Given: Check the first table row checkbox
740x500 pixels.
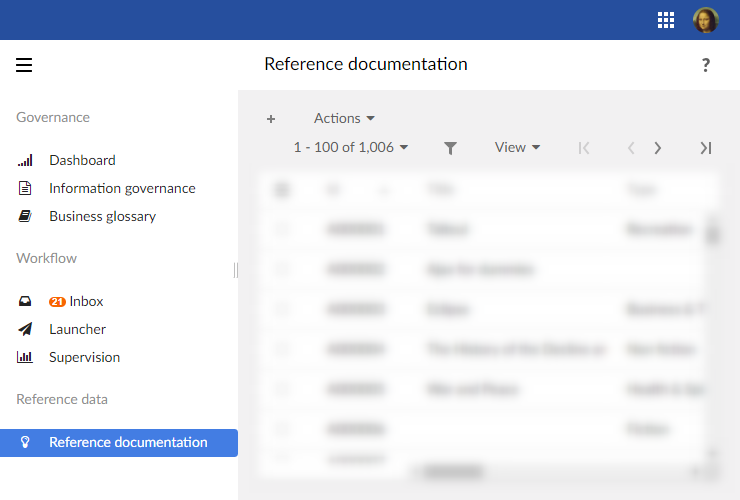Looking at the screenshot, I should click(282, 229).
